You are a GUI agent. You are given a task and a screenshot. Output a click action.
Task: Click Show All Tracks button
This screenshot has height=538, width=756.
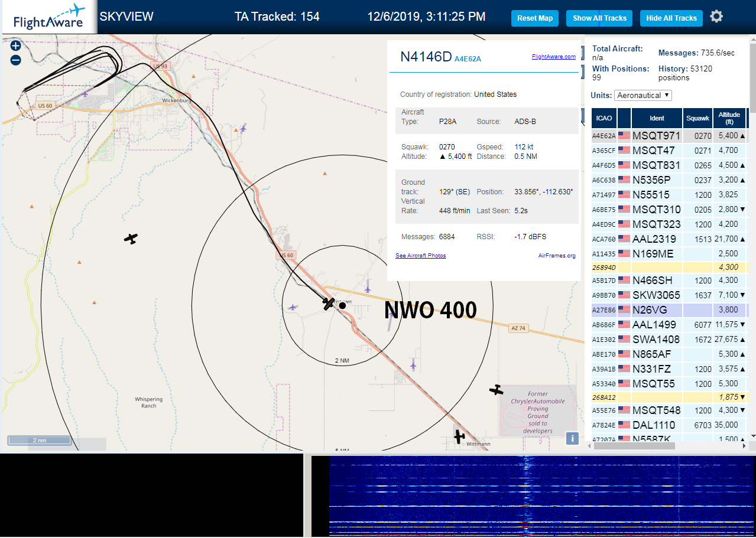click(599, 18)
